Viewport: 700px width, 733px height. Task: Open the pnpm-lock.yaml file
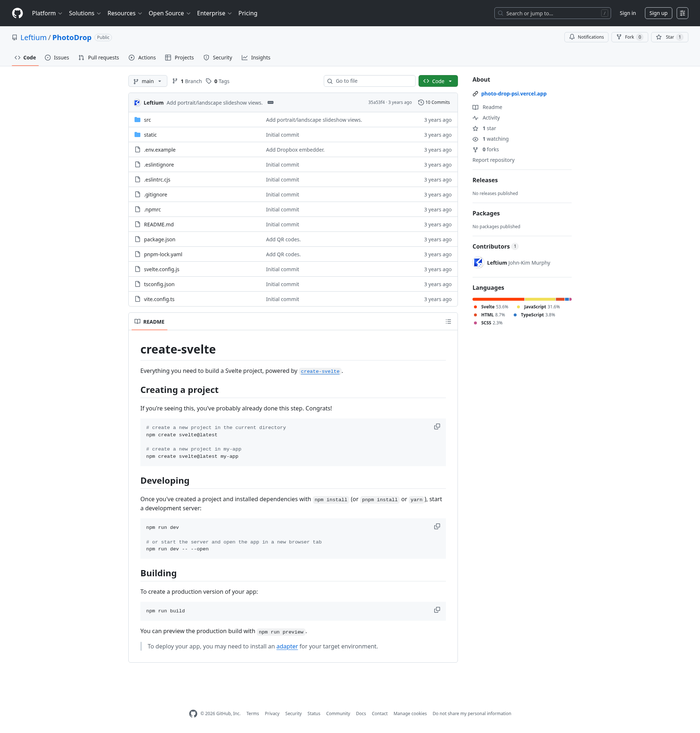(163, 254)
